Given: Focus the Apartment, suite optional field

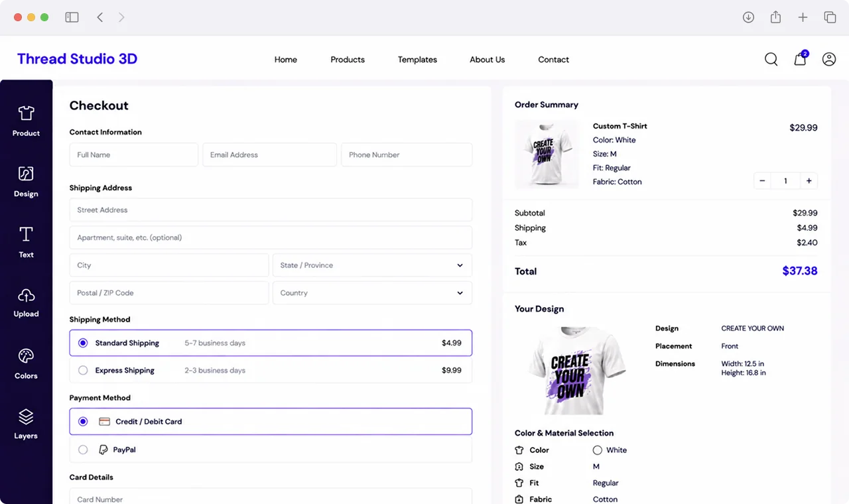Looking at the screenshot, I should [271, 237].
